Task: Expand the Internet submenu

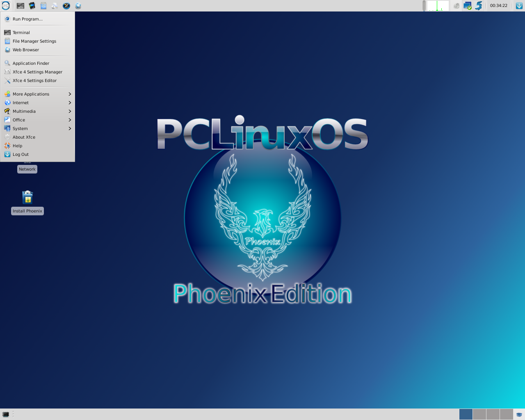Action: tap(37, 103)
